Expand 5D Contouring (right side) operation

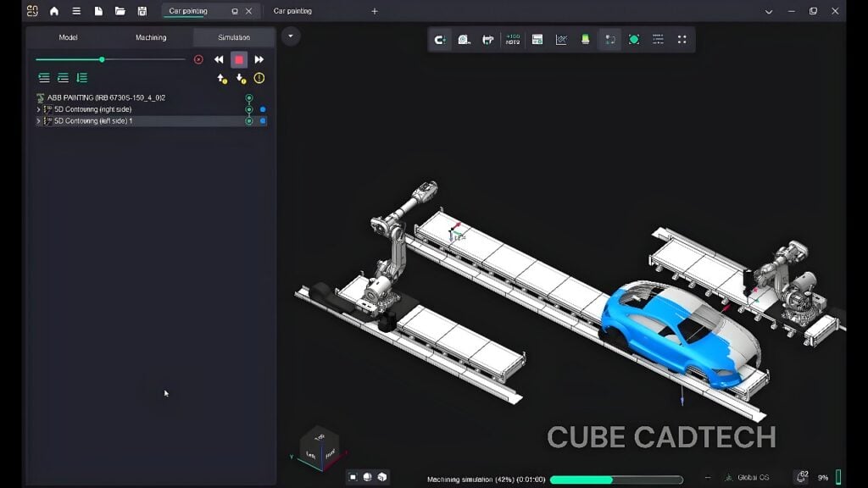click(x=39, y=109)
